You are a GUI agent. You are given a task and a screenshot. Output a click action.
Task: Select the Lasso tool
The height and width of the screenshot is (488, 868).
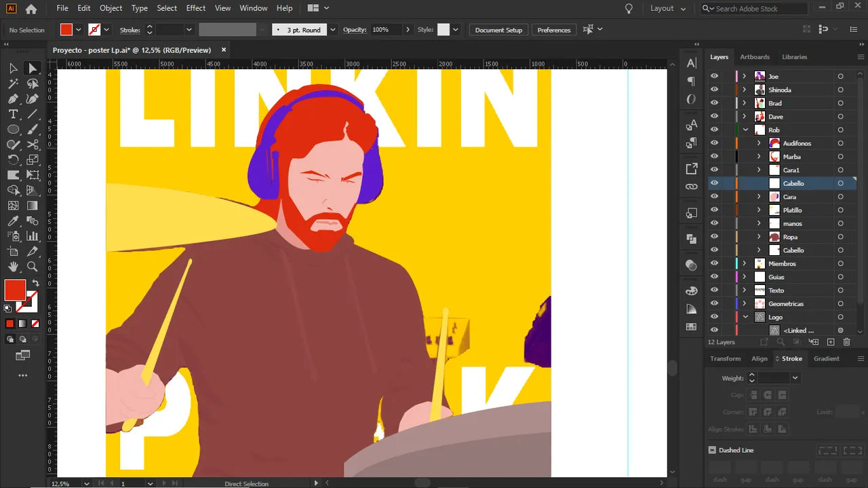click(x=33, y=83)
